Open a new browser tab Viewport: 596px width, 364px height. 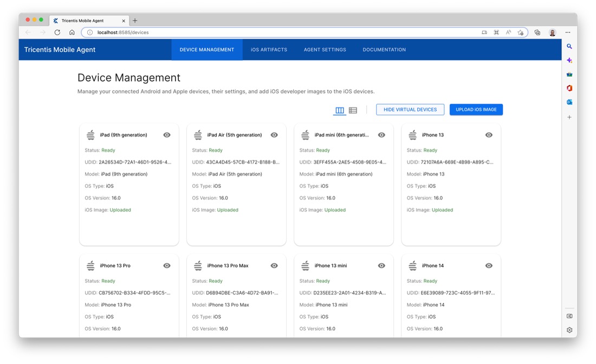(135, 21)
